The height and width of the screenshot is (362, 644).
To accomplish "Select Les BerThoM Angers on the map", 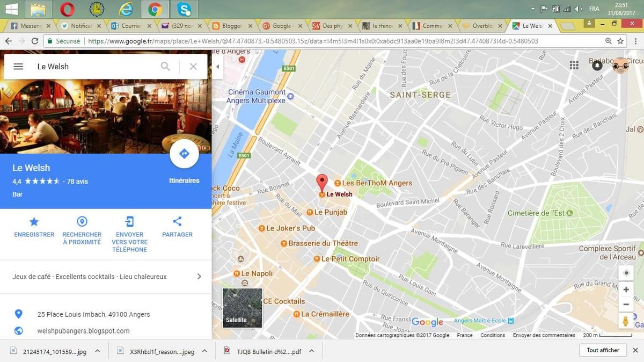I will click(x=373, y=183).
